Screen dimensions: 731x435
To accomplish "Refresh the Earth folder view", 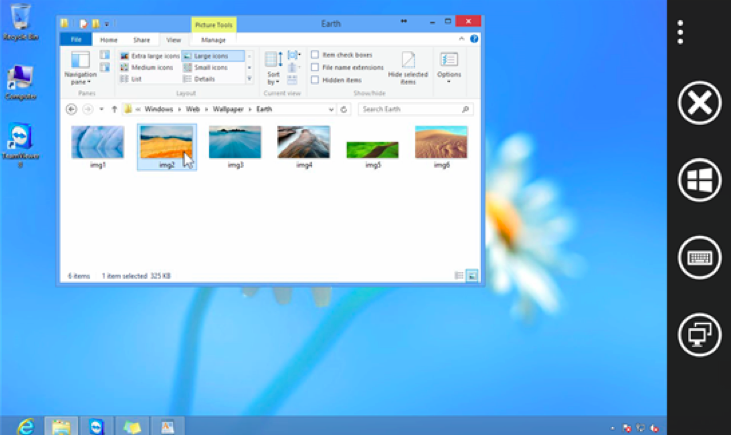I will 344,109.
